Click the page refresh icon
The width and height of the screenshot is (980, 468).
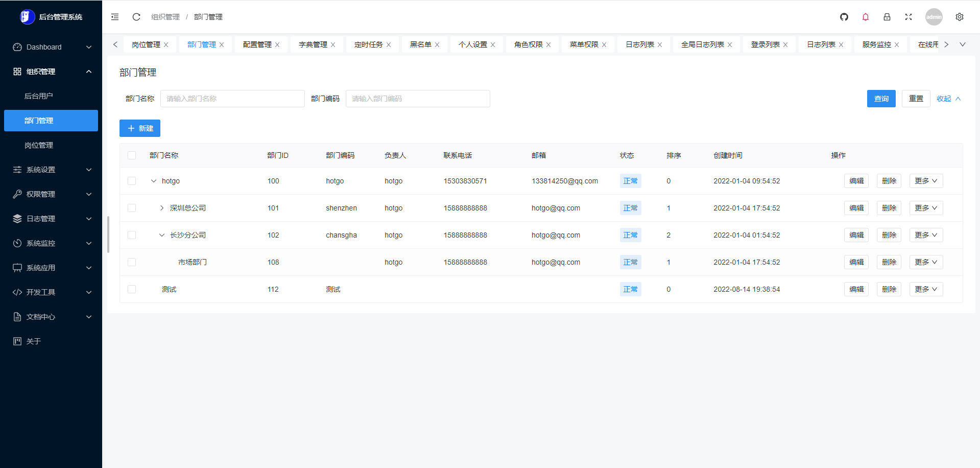[x=136, y=17]
